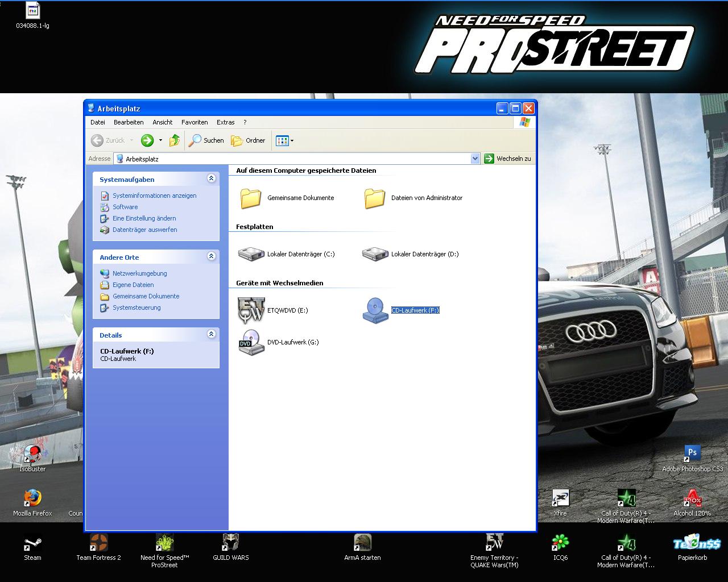Screen dimensions: 728x582
Task: Select the Adobe Photoshop CS3 desktop icon
Action: pos(692,454)
